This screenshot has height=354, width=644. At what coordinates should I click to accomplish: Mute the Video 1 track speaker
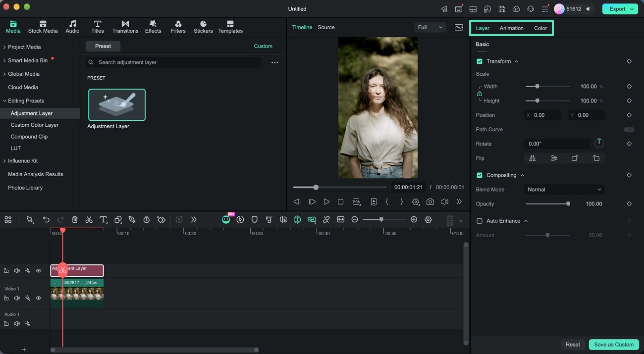point(17,298)
